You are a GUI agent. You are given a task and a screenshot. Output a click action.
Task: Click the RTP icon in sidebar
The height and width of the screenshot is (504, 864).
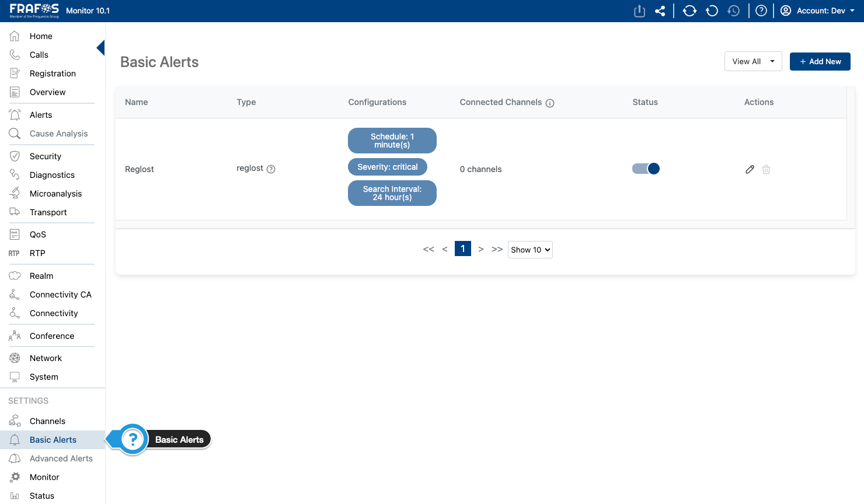pos(14,253)
